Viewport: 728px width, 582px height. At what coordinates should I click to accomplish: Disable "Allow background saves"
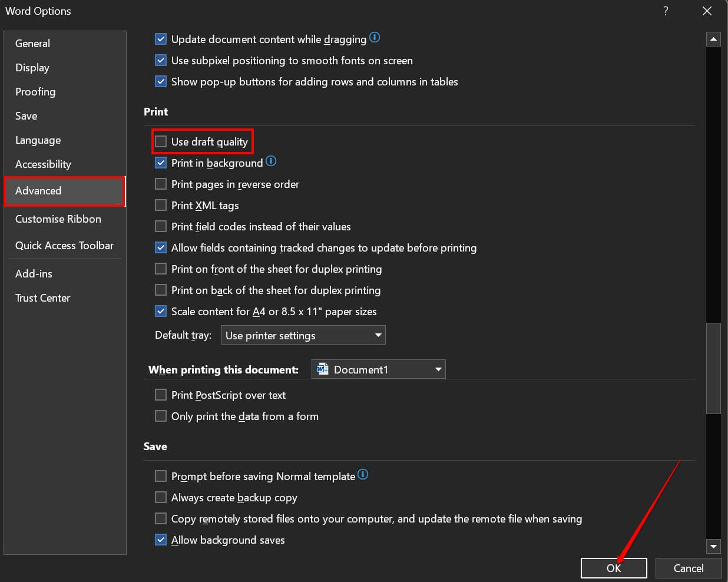pyautogui.click(x=160, y=540)
